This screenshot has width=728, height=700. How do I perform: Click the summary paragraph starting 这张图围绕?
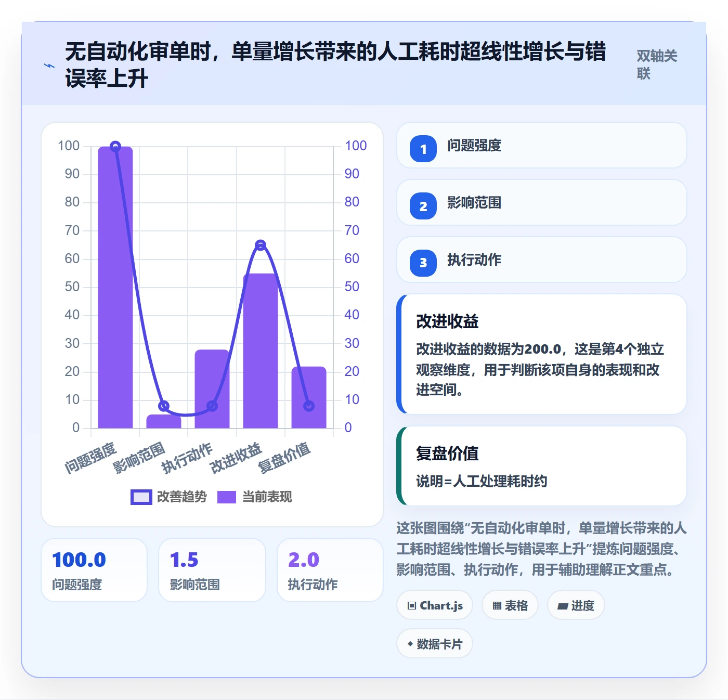coord(541,549)
